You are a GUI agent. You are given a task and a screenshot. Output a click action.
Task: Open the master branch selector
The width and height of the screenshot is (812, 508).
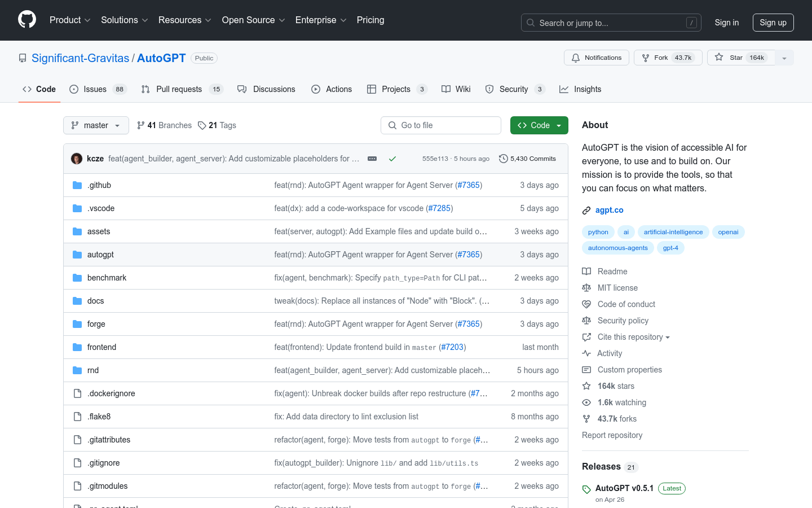pyautogui.click(x=96, y=125)
